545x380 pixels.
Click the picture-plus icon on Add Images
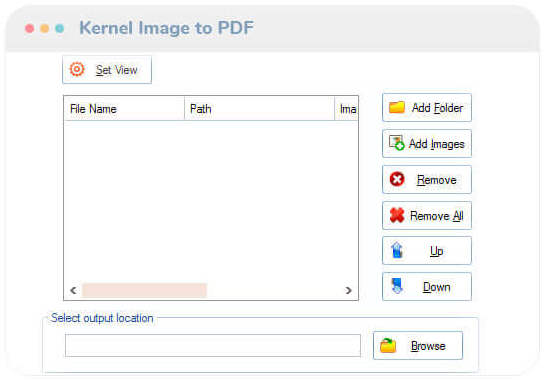pyautogui.click(x=397, y=143)
